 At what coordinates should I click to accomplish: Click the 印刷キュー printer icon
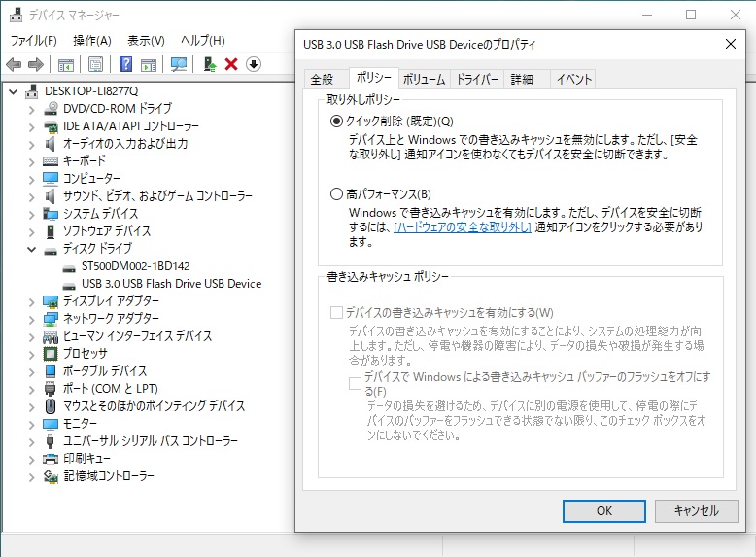51,459
